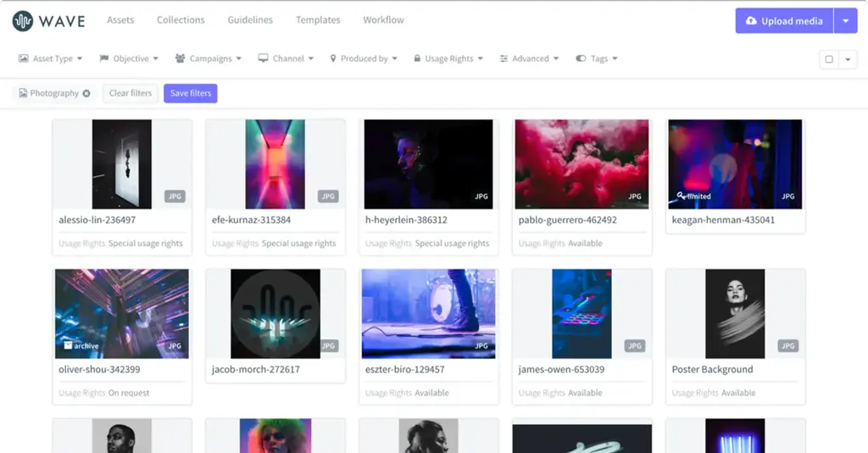The image size is (868, 453).
Task: Click the Poster Background title
Action: [x=712, y=369]
